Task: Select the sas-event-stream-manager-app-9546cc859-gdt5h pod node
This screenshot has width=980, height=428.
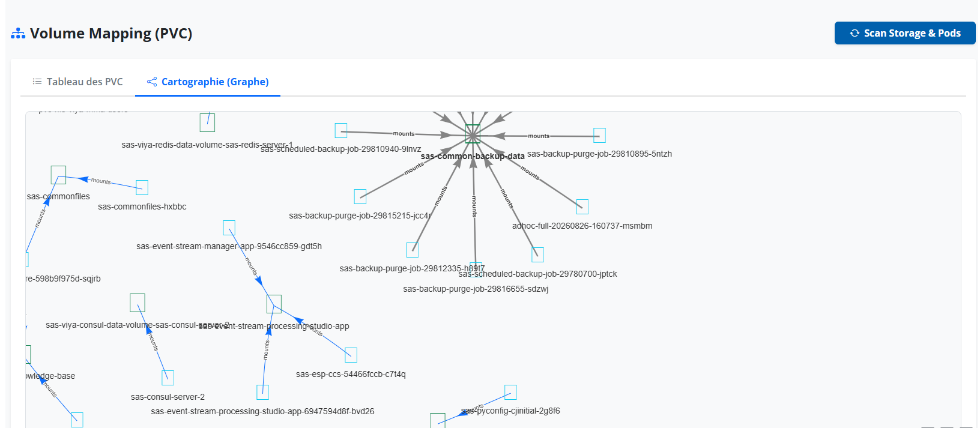Action: 229,228
